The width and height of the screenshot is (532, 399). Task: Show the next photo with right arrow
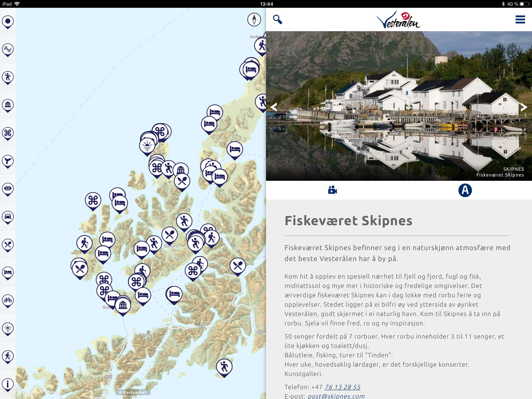click(524, 107)
